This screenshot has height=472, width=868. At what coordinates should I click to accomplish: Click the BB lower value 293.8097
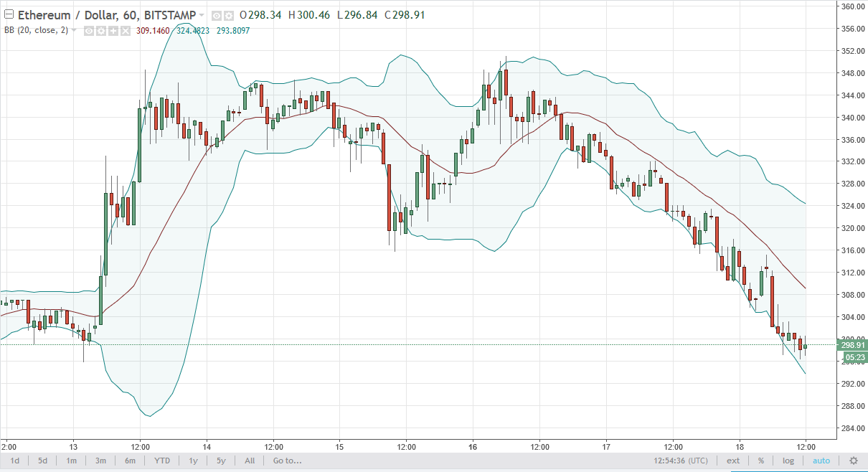[x=232, y=31]
